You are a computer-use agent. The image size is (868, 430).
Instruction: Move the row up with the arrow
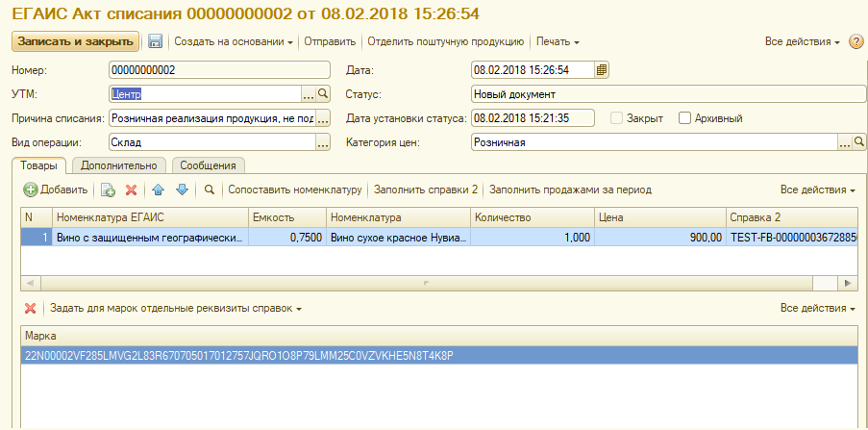point(160,190)
